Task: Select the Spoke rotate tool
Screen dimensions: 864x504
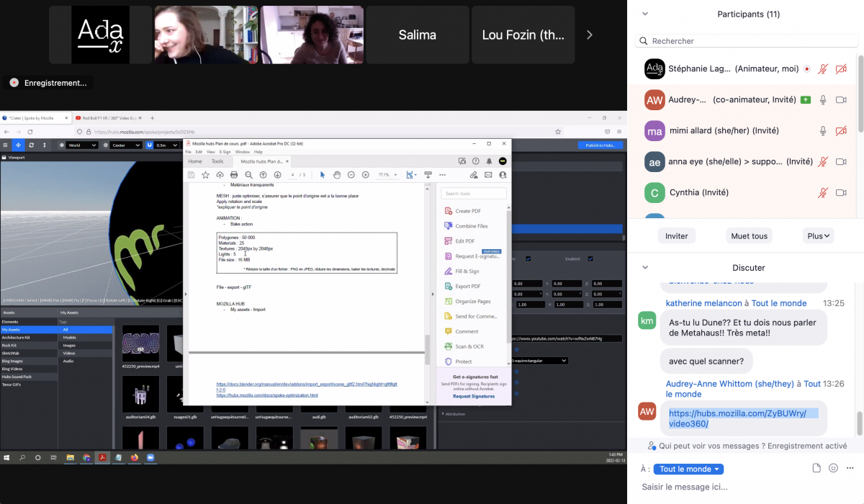Action: click(31, 145)
